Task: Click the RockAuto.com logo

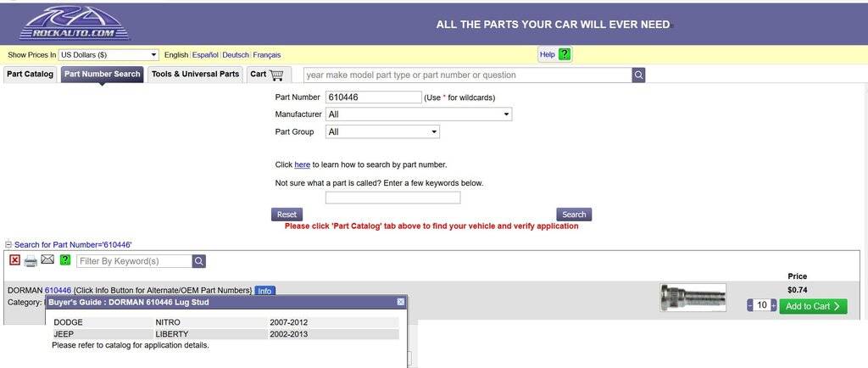Action: pyautogui.click(x=75, y=23)
